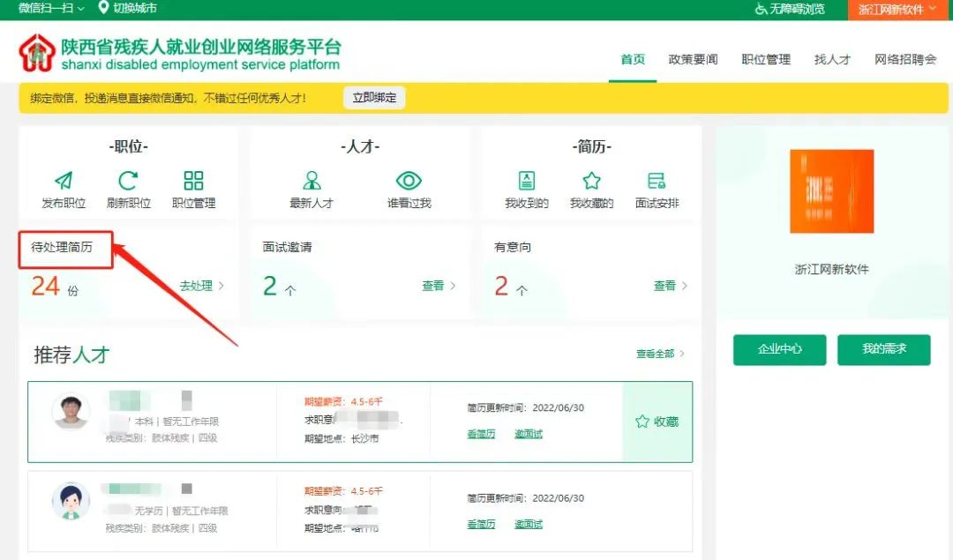Open 谁看过我 using the eye icon

(408, 181)
